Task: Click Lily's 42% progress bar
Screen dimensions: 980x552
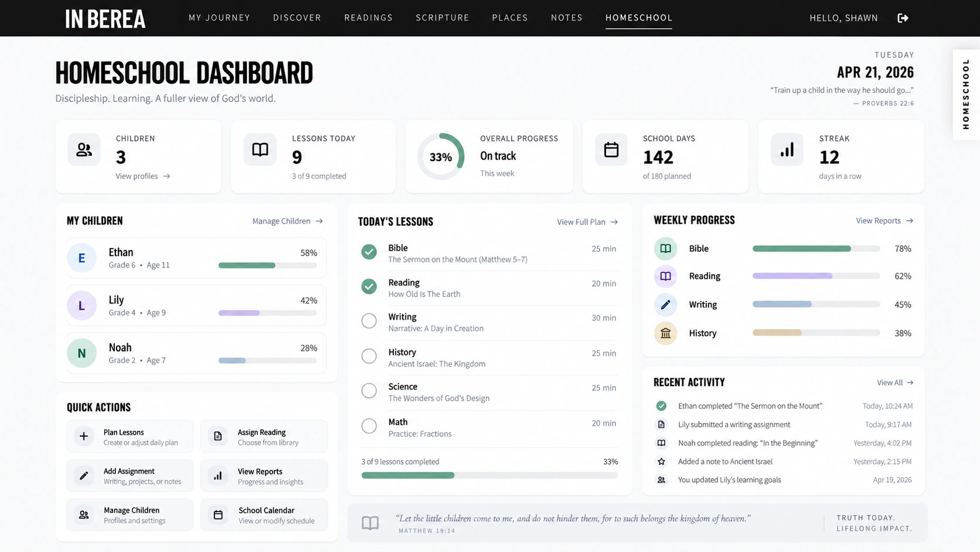Action: coord(268,313)
